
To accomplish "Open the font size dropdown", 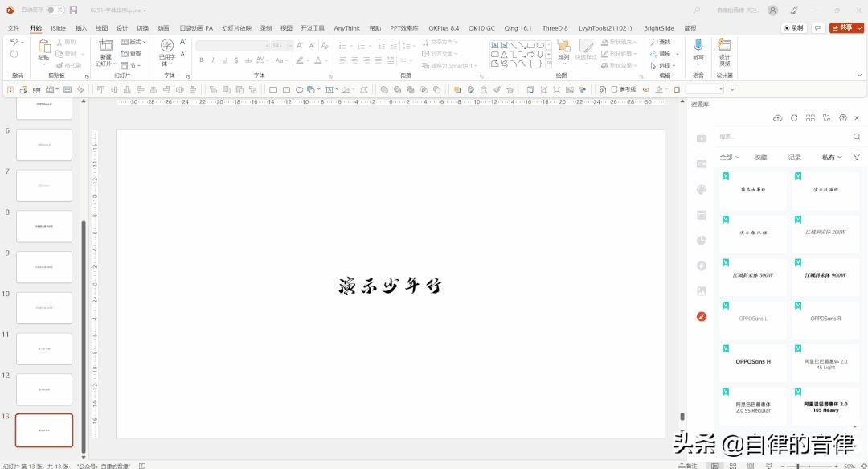I will coord(290,46).
